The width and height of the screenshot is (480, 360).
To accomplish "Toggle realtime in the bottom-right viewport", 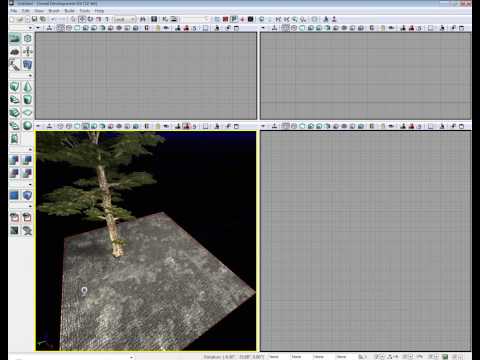I will 274,126.
